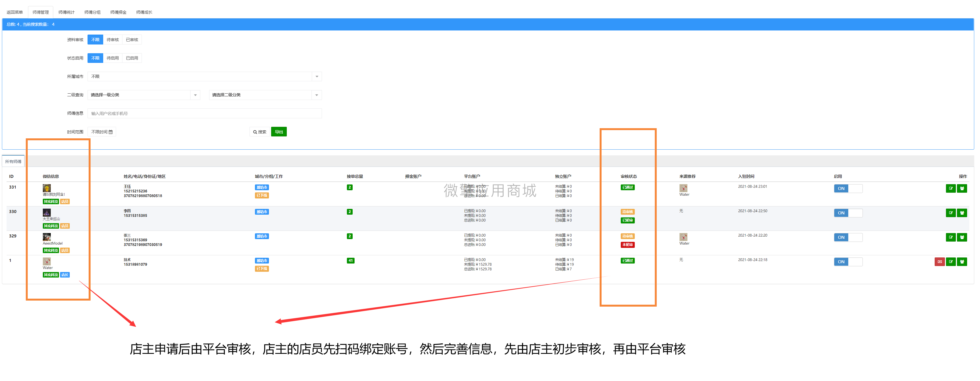Screen dimensions: 980x381
Task: Open group icon for ID 330 row
Action: click(x=962, y=213)
